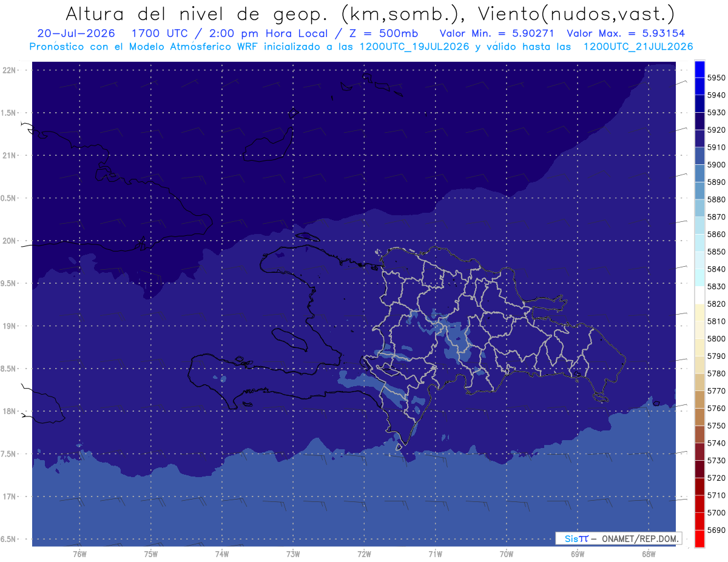
Task: Click the 'ONAMET/REP.DOM.' credit label
Action: [639, 538]
